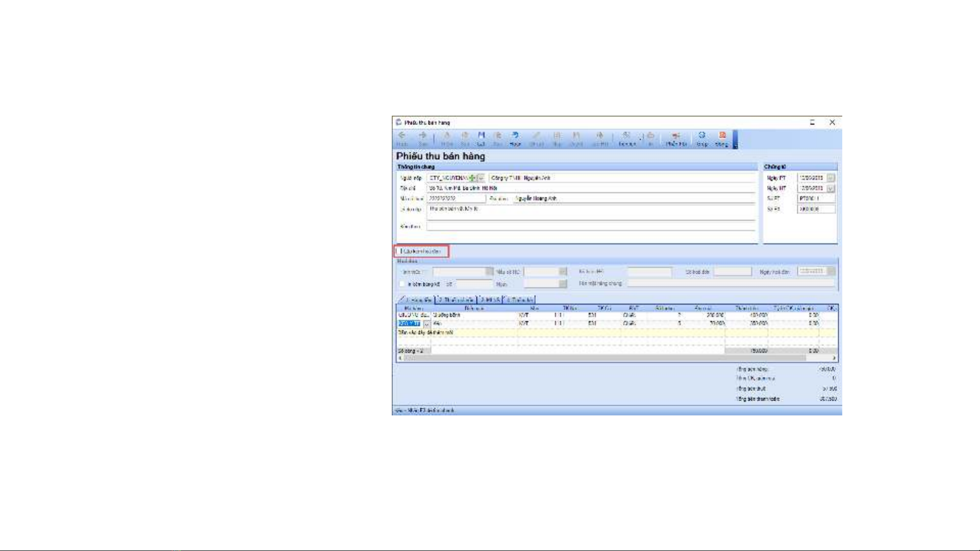Expand dropdown in highlighted item code cell
Screen dimensions: 980x551
click(x=427, y=324)
